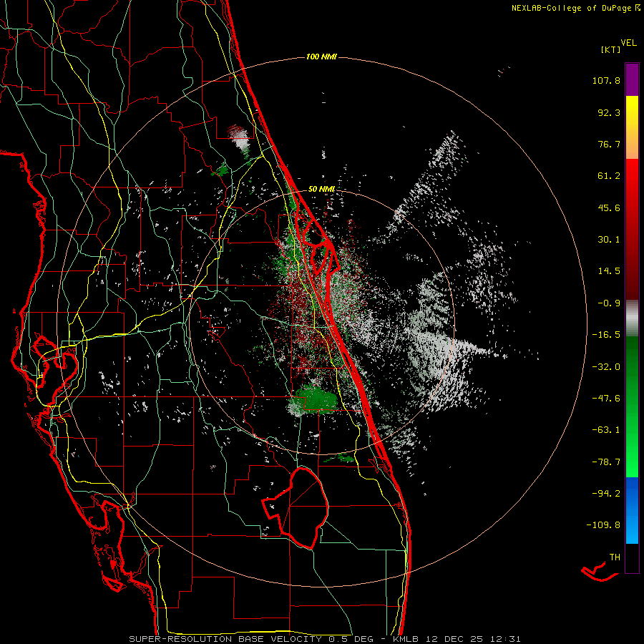Pick the purple segment of velocity color bar
The height and width of the screenshot is (644, 644).
point(632,79)
